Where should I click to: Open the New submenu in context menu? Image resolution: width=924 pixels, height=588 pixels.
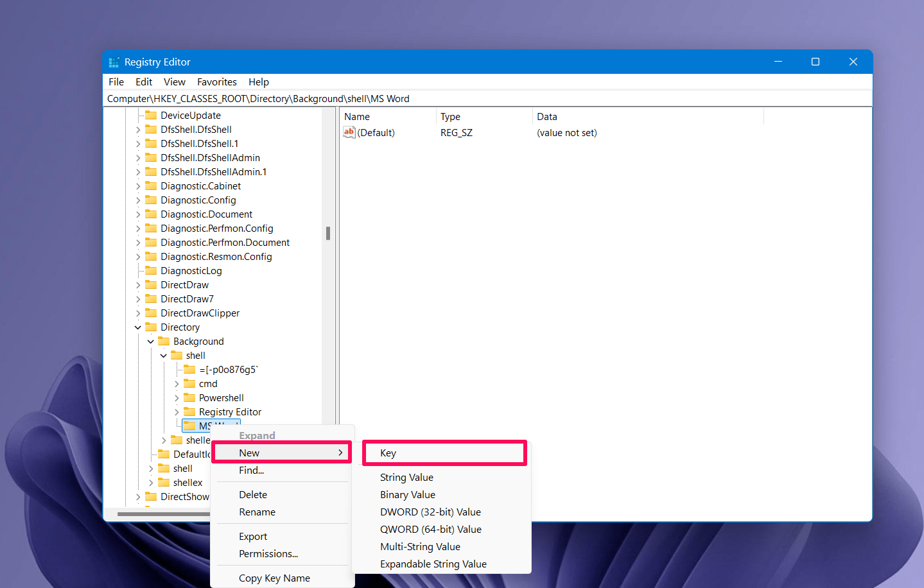point(283,453)
